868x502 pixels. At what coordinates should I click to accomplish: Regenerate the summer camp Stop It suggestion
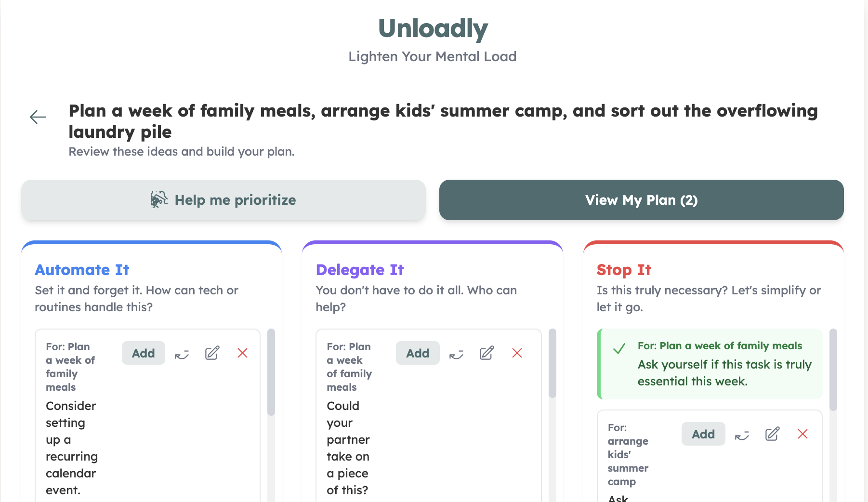[741, 434]
